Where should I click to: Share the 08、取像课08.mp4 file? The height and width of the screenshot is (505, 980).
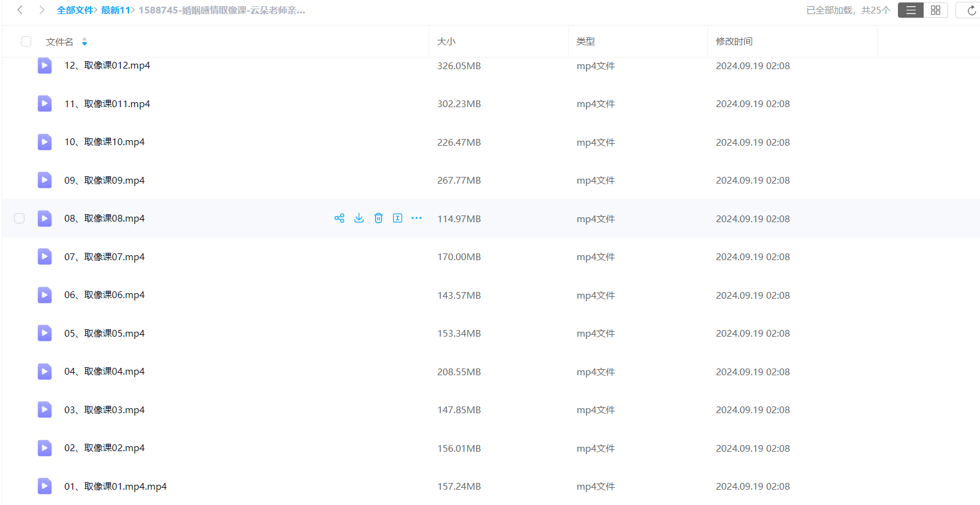(x=339, y=218)
